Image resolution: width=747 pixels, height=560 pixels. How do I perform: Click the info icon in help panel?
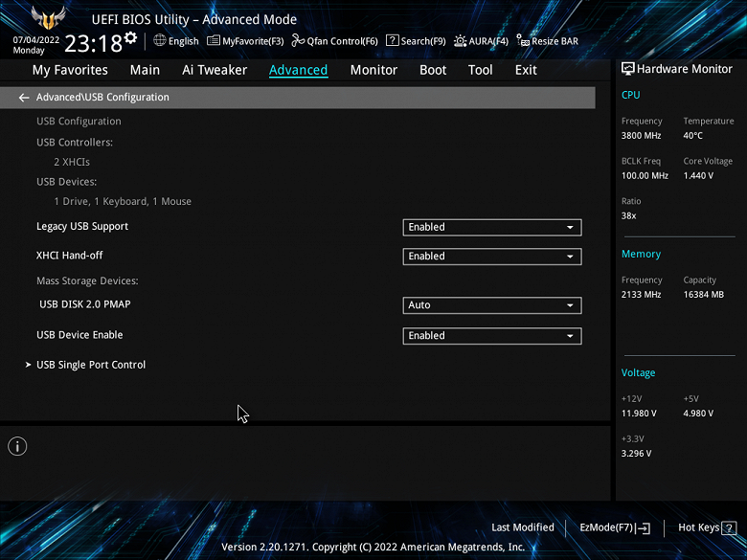point(17,446)
